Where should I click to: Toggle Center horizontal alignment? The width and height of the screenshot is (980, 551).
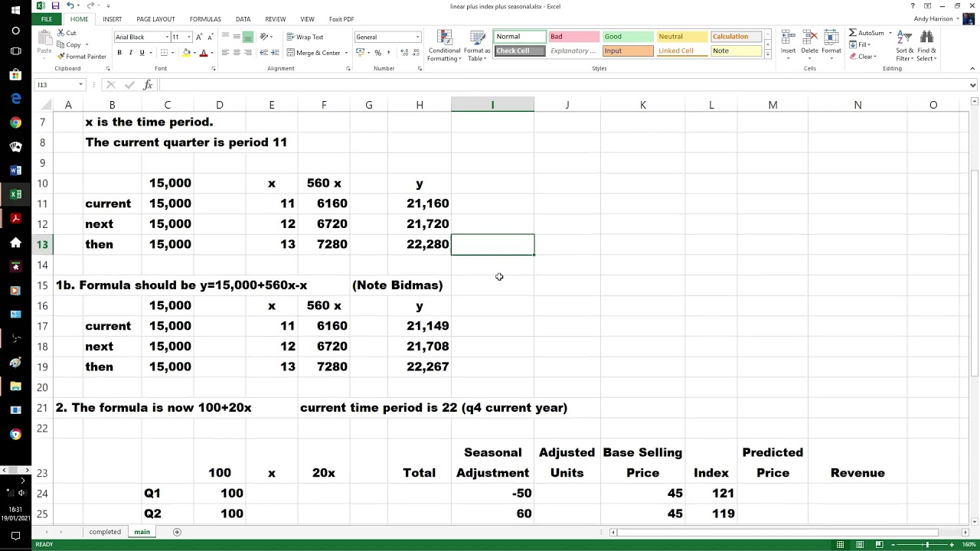tap(237, 53)
